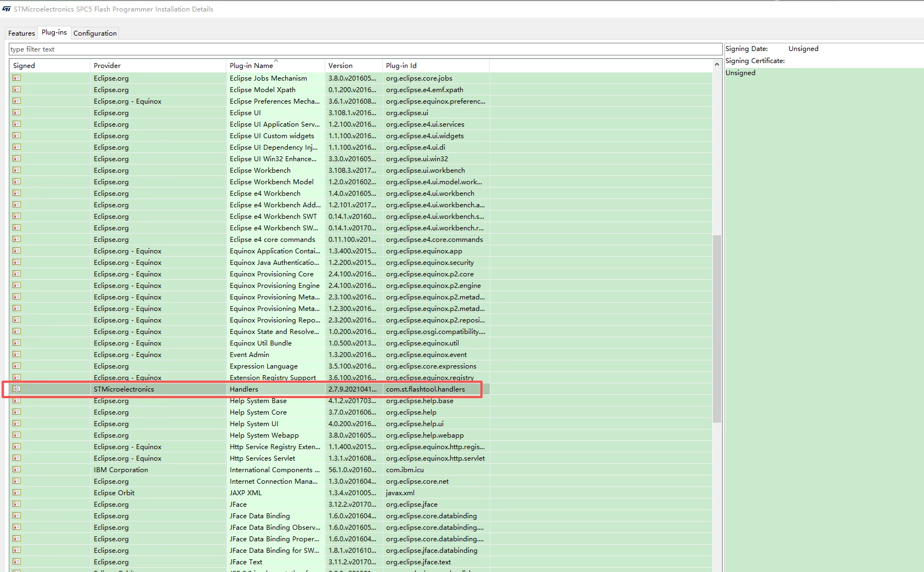924x572 pixels.
Task: Select javax.xml plug-in id
Action: tap(400, 492)
